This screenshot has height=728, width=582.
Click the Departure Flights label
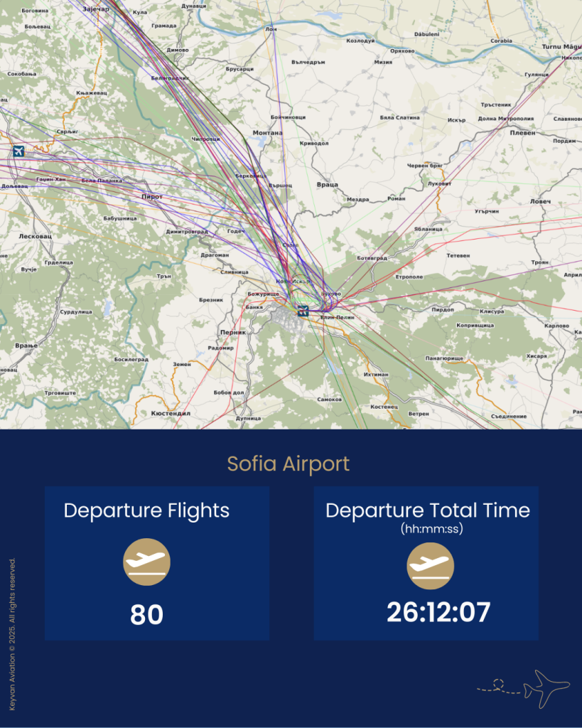pos(146,510)
